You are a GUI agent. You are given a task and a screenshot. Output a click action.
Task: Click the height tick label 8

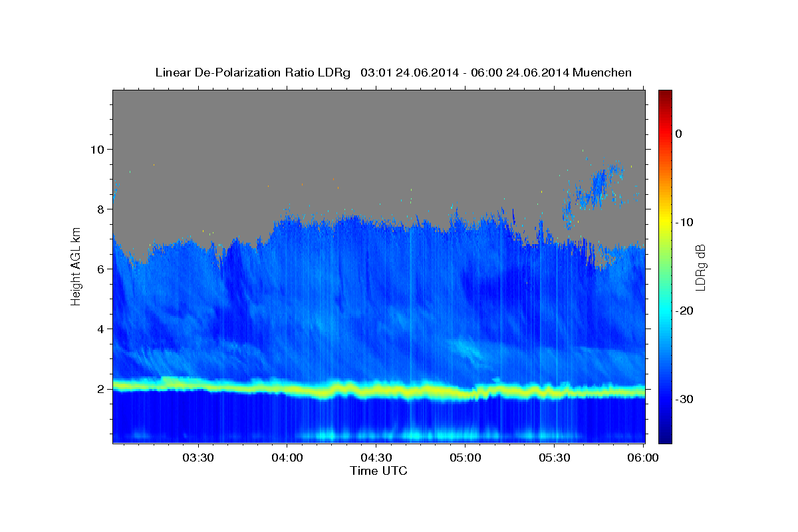101,209
